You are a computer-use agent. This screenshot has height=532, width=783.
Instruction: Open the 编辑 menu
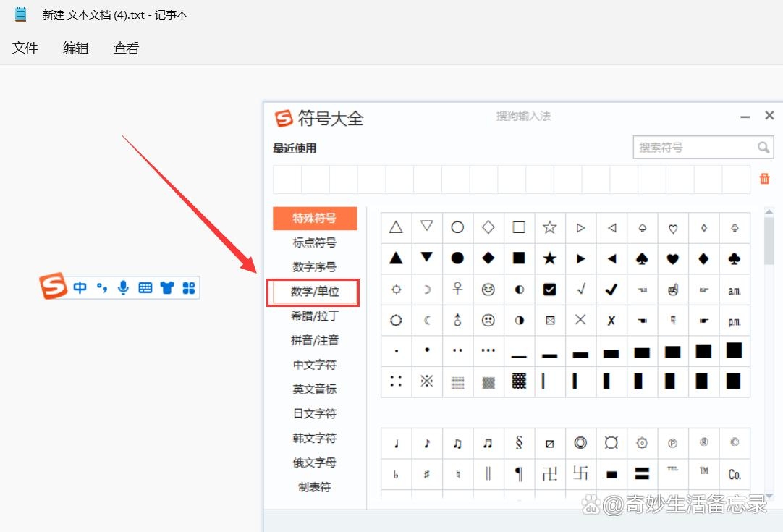75,48
